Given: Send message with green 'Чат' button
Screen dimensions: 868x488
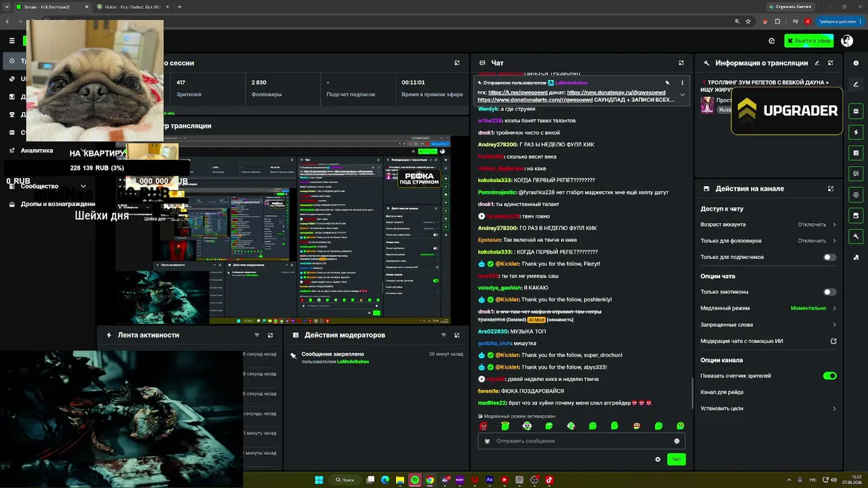Looking at the screenshot, I should [x=676, y=460].
